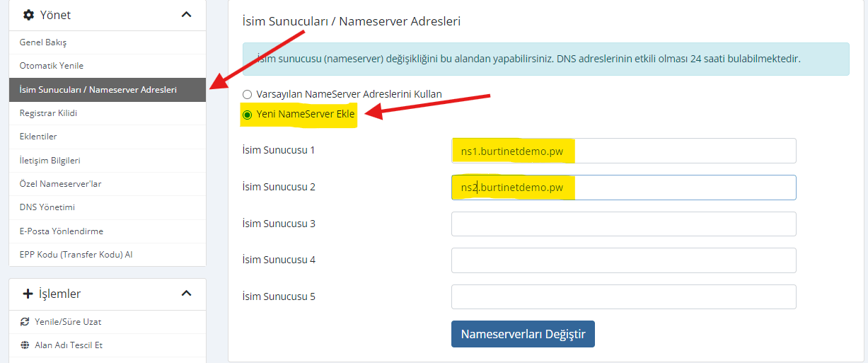The image size is (868, 363).
Task: Open DNS Yönetimi page
Action: pos(47,207)
